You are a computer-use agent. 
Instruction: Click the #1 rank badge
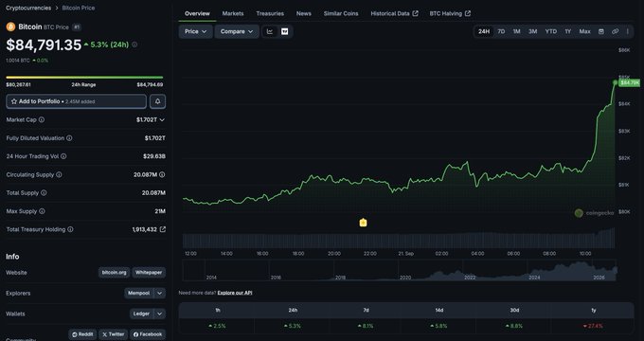click(77, 27)
